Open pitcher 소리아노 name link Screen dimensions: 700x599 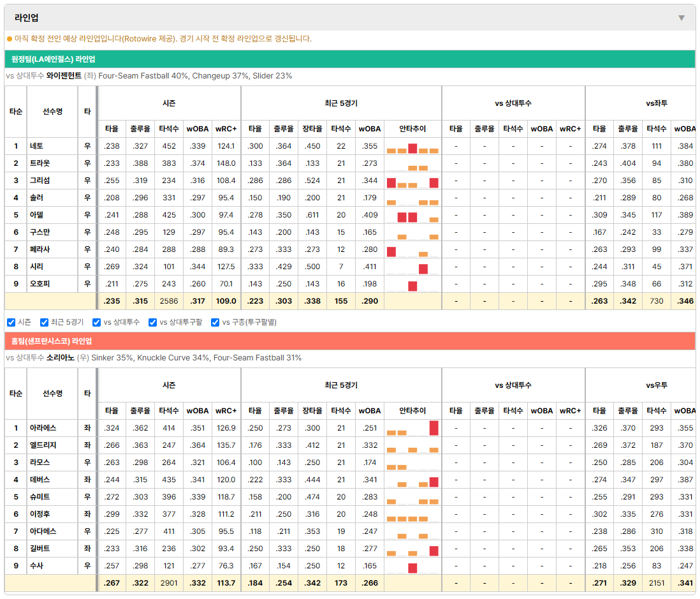61,357
